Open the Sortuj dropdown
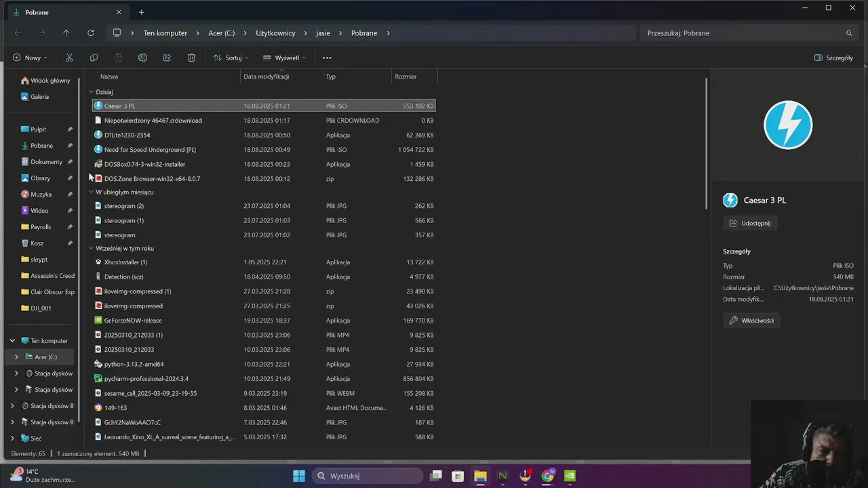Viewport: 868px width, 488px height. click(231, 58)
